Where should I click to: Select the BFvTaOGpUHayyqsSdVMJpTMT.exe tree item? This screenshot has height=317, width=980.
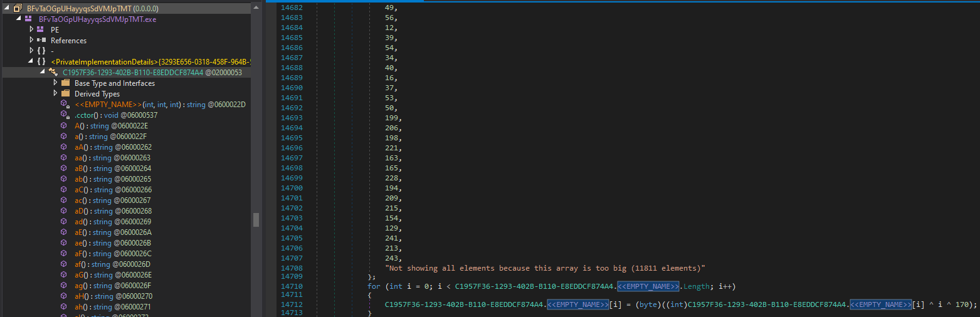coord(98,19)
